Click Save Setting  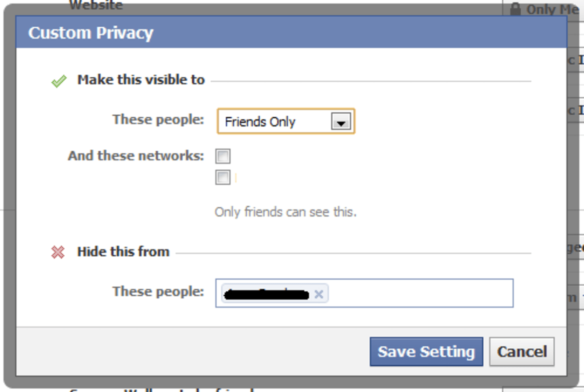pyautogui.click(x=426, y=351)
